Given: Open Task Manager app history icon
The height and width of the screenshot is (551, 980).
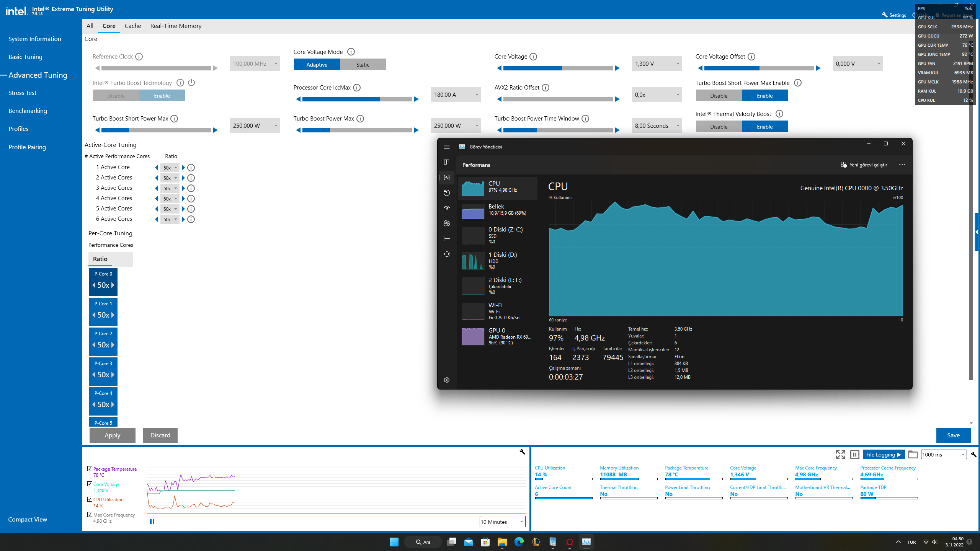Looking at the screenshot, I should click(x=446, y=193).
